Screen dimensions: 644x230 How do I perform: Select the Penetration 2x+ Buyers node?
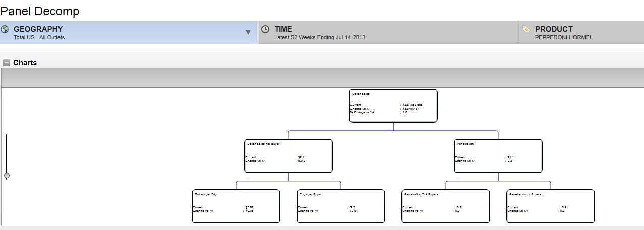point(445,206)
